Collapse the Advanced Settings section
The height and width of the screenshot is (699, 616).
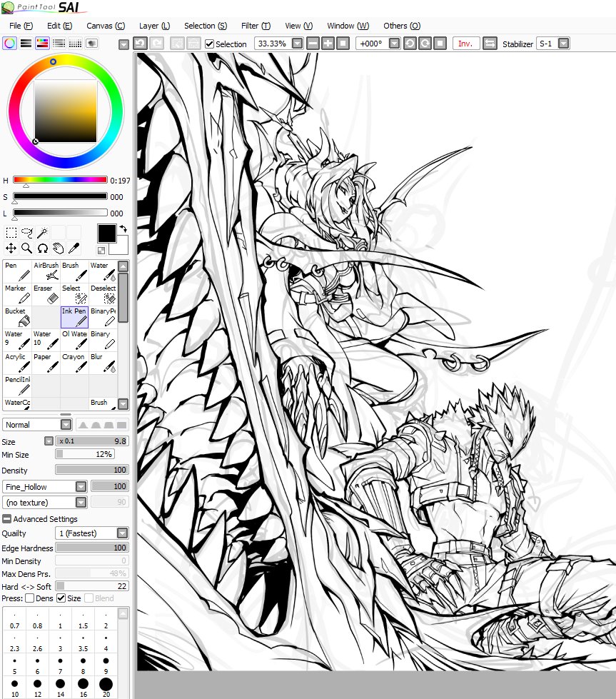(6, 519)
